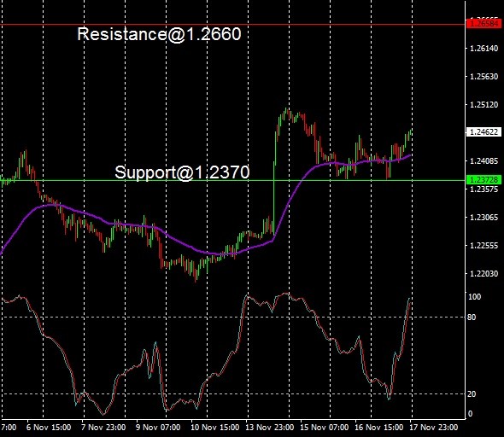Click the oscillator level 100 label
Screen dimensions: 504x437
click(x=474, y=297)
